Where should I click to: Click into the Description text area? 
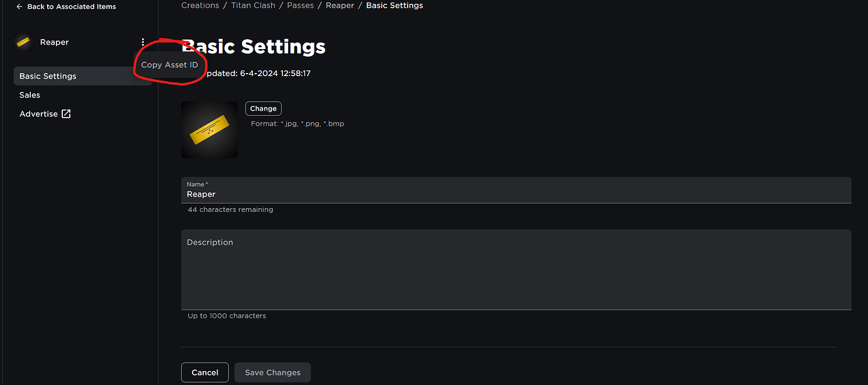516,274
